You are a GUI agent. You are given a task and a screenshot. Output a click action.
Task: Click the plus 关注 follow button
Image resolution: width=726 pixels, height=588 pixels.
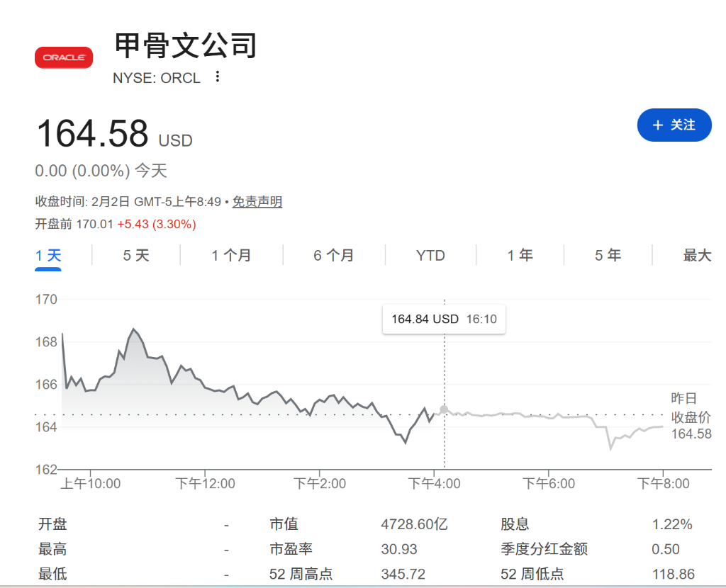[x=674, y=125]
